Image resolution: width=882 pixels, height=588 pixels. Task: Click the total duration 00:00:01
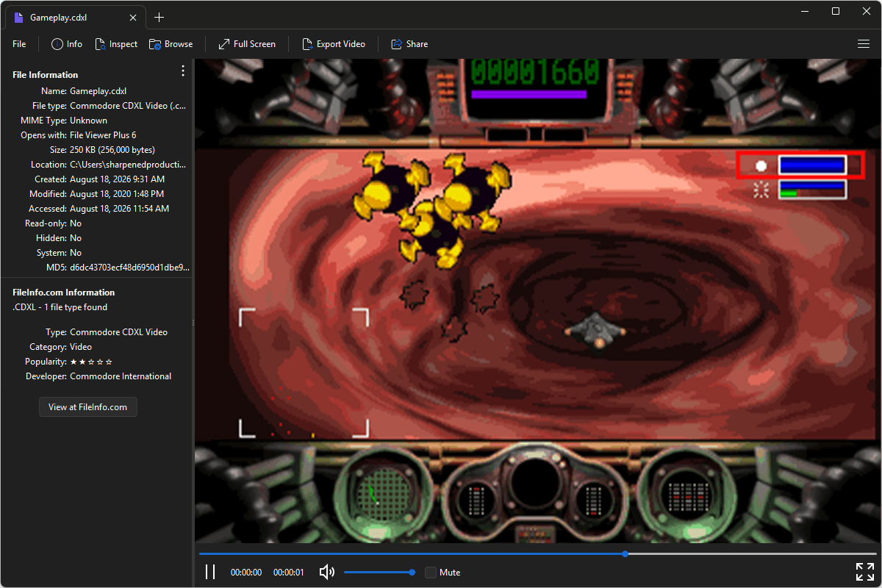pyautogui.click(x=289, y=572)
